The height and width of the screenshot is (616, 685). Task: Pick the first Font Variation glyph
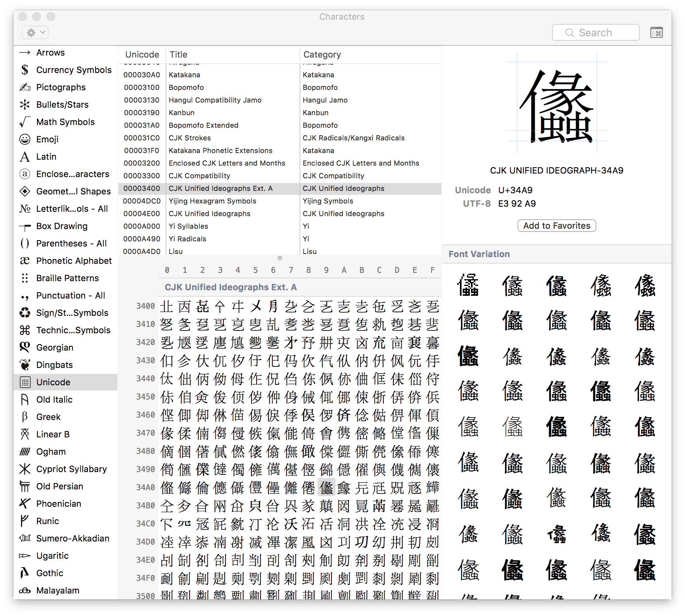[x=468, y=285]
